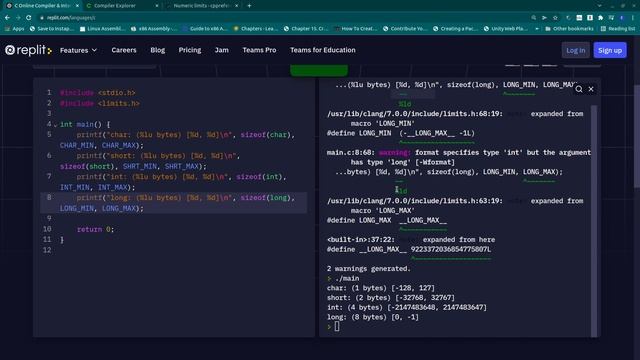
Task: Open the Other bookmarks folder
Action: click(x=569, y=29)
